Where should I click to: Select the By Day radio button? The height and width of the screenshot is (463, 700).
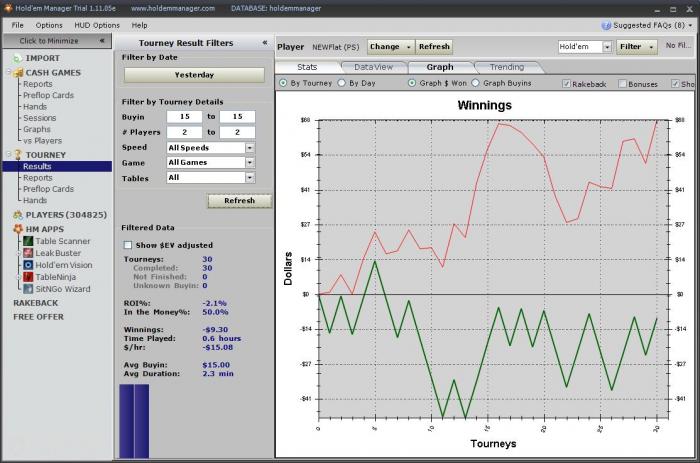343,84
